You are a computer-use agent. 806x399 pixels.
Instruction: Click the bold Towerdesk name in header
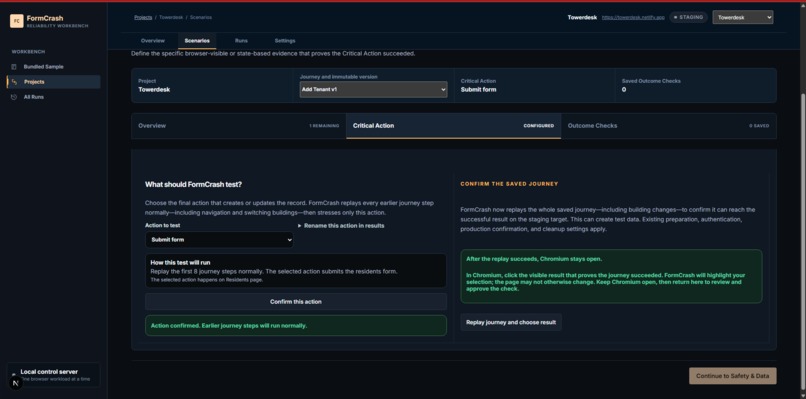pyautogui.click(x=582, y=17)
